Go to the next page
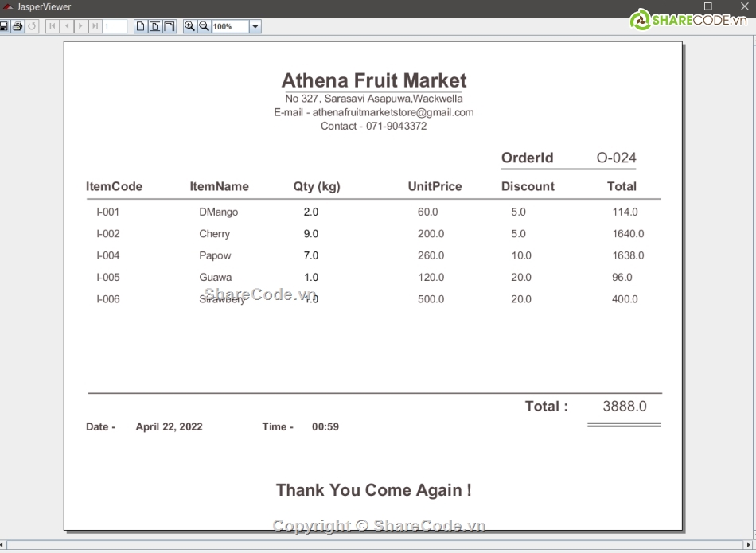The image size is (756, 553). 81,26
